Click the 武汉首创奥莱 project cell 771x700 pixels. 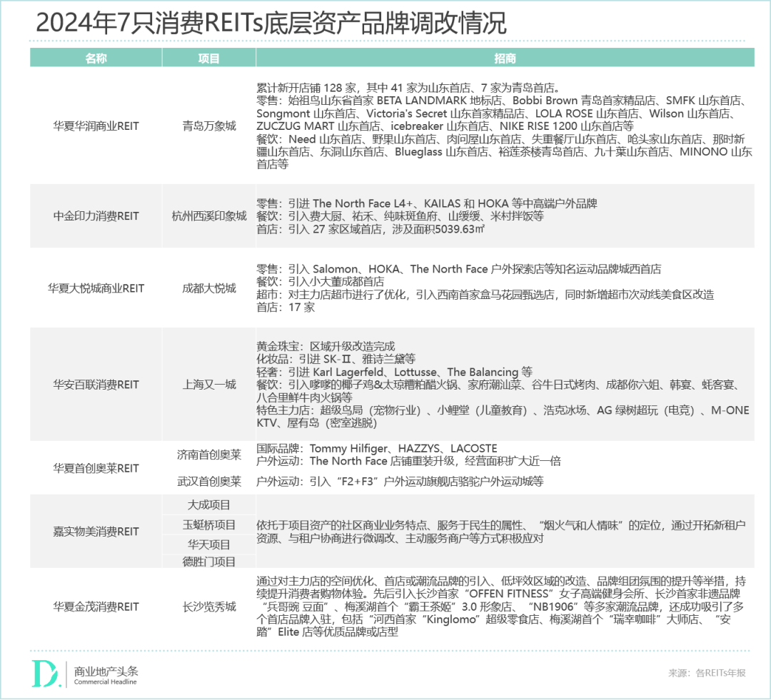208,481
